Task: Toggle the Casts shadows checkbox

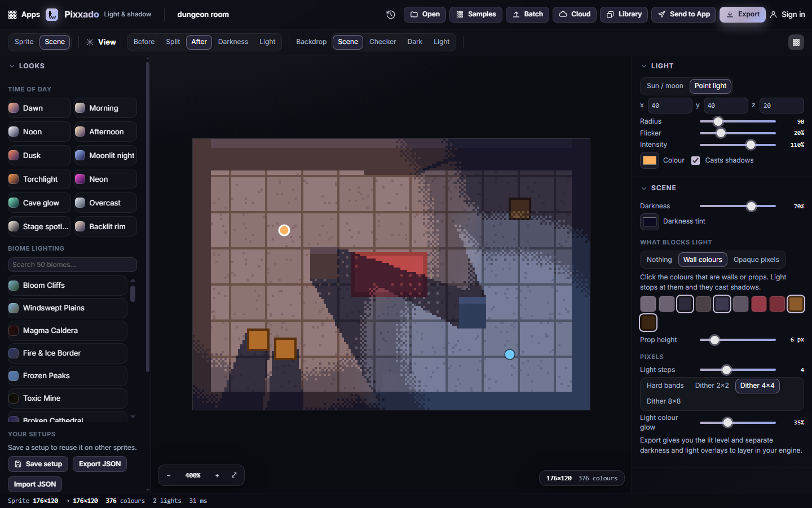Action: tap(696, 160)
